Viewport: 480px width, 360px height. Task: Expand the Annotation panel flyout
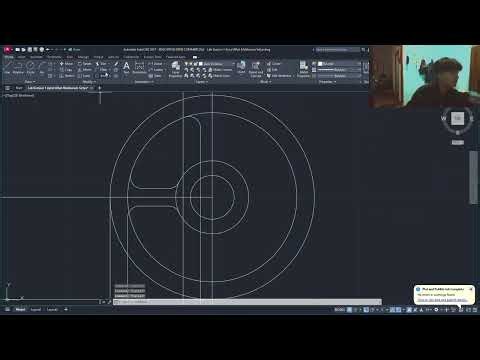click(x=144, y=82)
